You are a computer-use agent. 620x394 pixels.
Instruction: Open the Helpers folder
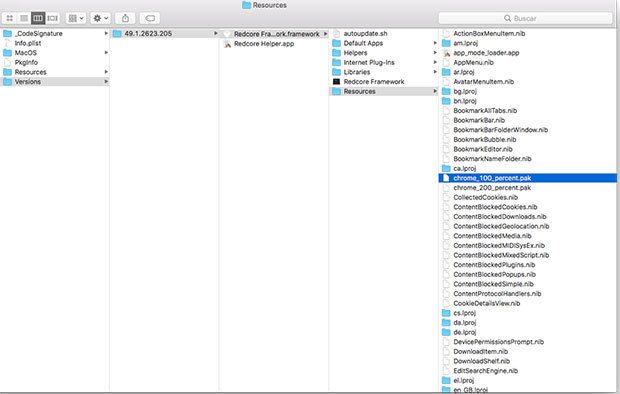tap(384, 53)
